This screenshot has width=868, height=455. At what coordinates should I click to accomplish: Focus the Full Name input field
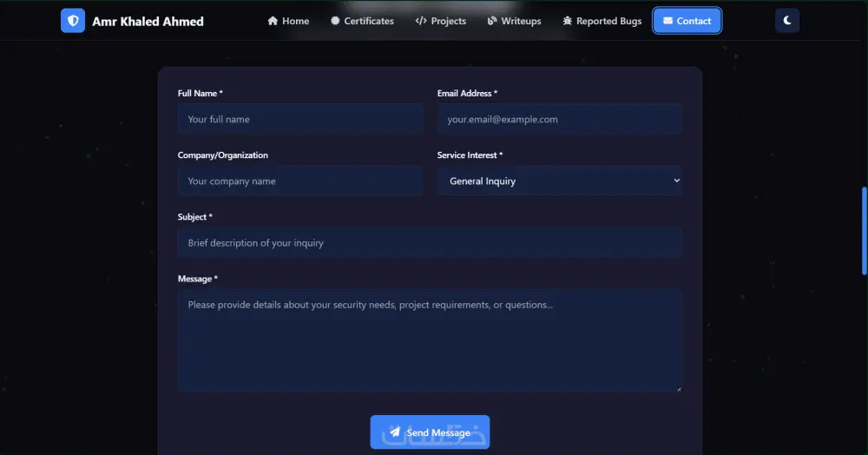pyautogui.click(x=300, y=119)
